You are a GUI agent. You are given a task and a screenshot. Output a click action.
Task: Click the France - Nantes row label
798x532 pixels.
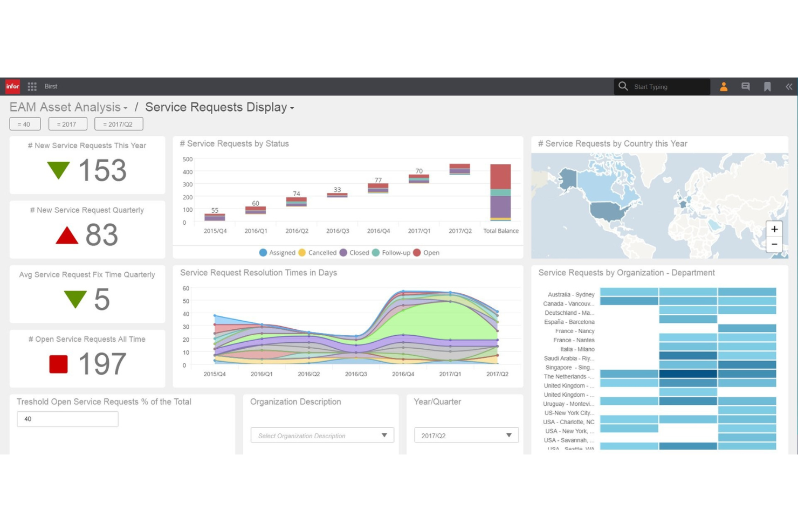[x=574, y=341]
